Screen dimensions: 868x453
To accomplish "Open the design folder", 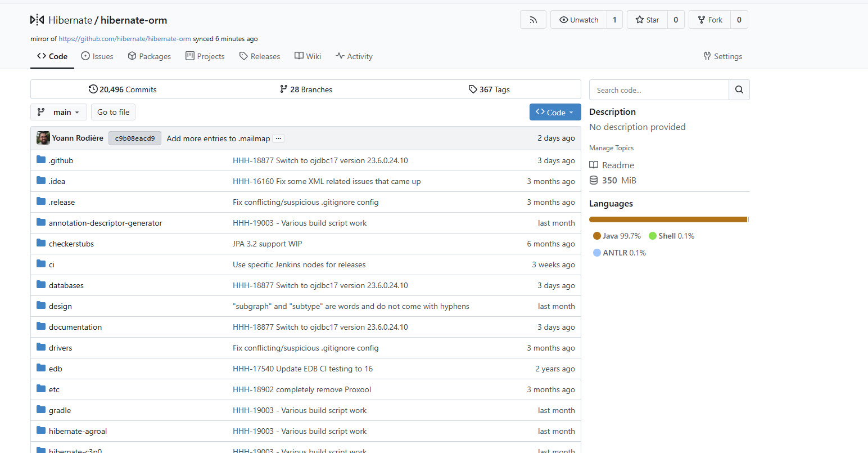I will click(x=60, y=306).
